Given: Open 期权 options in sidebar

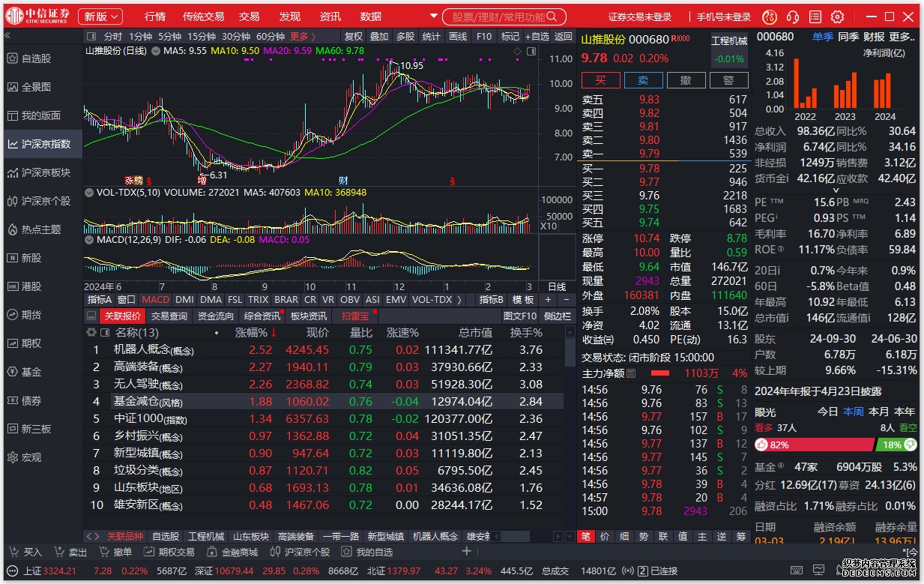Looking at the screenshot, I should (41, 343).
